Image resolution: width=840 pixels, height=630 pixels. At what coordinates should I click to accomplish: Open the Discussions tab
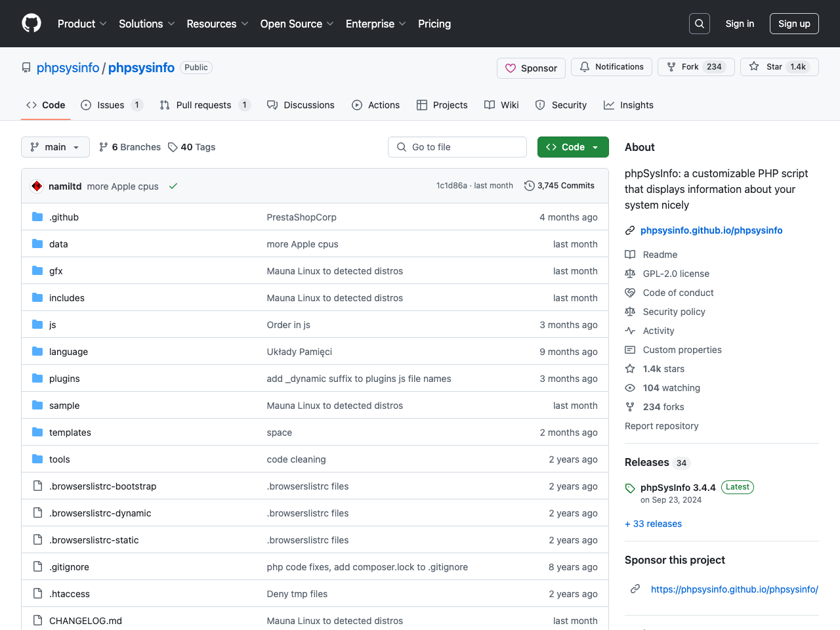pyautogui.click(x=301, y=105)
